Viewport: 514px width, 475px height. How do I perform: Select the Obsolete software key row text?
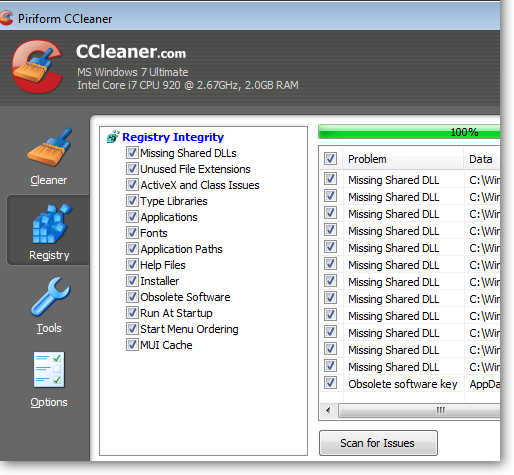click(403, 384)
